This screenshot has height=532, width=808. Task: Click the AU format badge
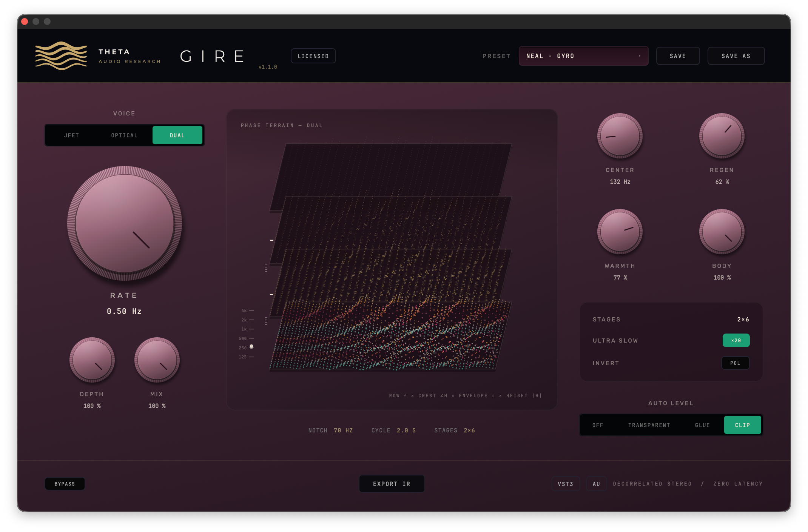click(597, 484)
